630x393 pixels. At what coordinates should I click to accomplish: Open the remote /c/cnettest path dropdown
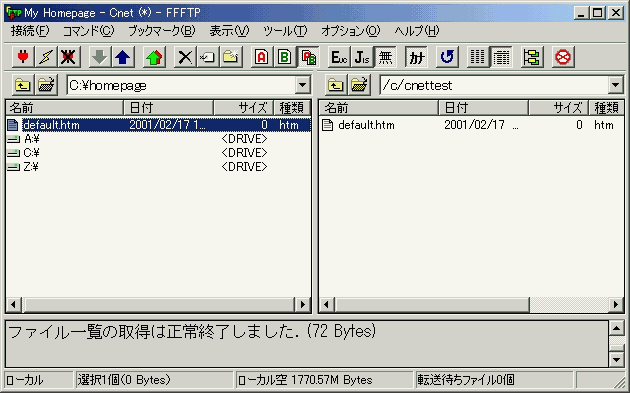tap(616, 85)
